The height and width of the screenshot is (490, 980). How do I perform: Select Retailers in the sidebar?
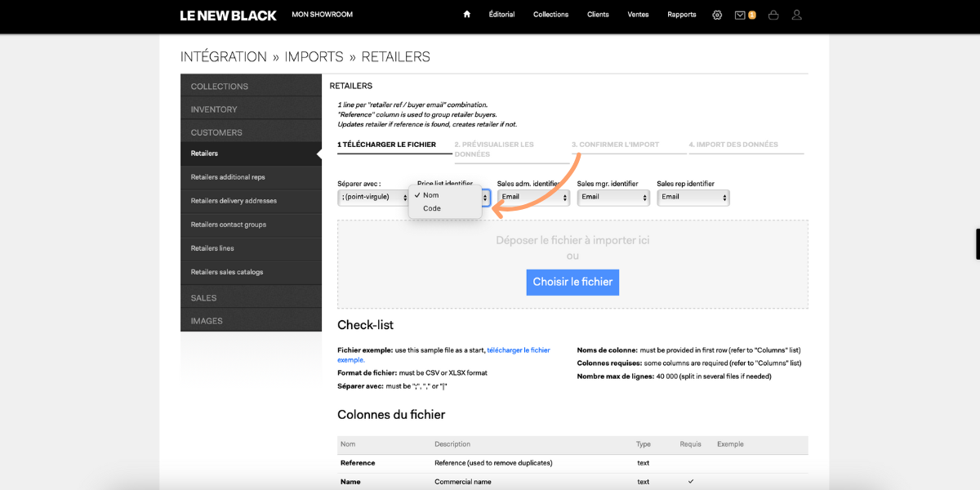251,154
